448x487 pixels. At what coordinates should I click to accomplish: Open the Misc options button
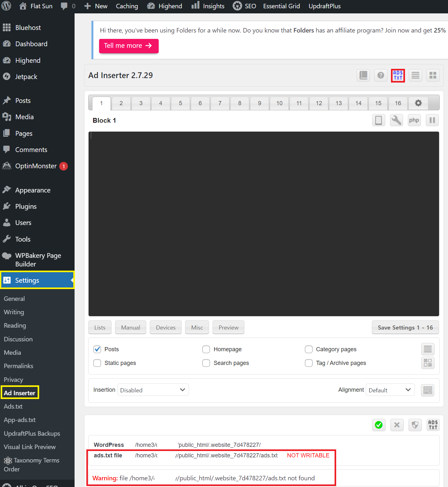[x=197, y=327]
